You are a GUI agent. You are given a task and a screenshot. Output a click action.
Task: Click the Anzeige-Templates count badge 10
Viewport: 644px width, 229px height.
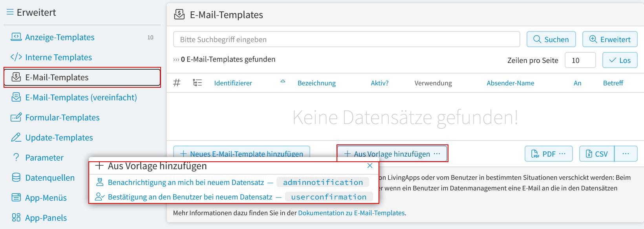point(150,37)
